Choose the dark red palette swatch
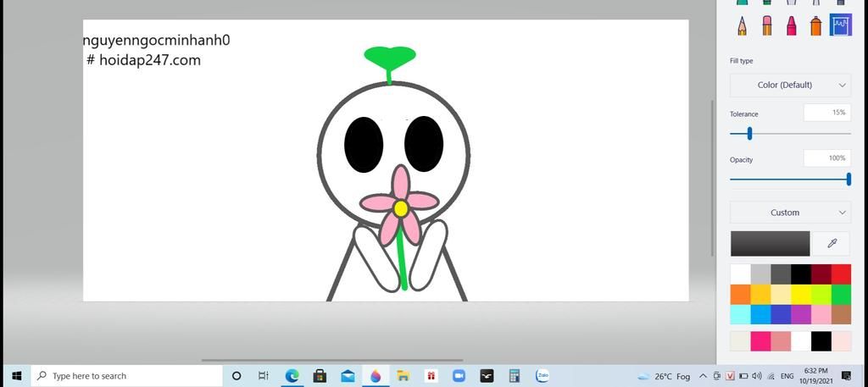 [821, 274]
